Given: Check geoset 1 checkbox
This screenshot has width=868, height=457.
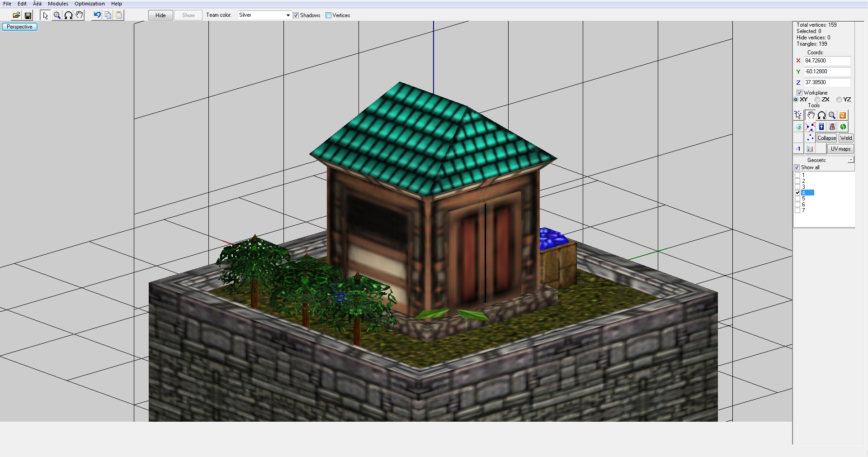Looking at the screenshot, I should [797, 175].
